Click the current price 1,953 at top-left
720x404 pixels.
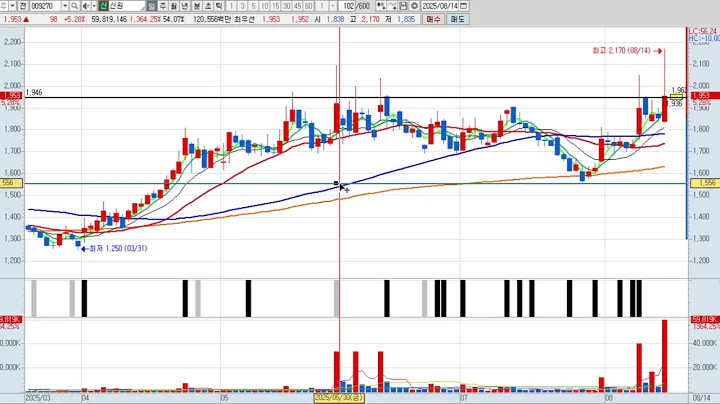(12, 19)
